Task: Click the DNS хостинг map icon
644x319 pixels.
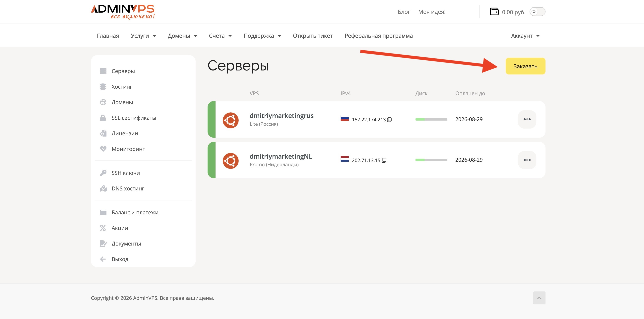Action: click(103, 189)
